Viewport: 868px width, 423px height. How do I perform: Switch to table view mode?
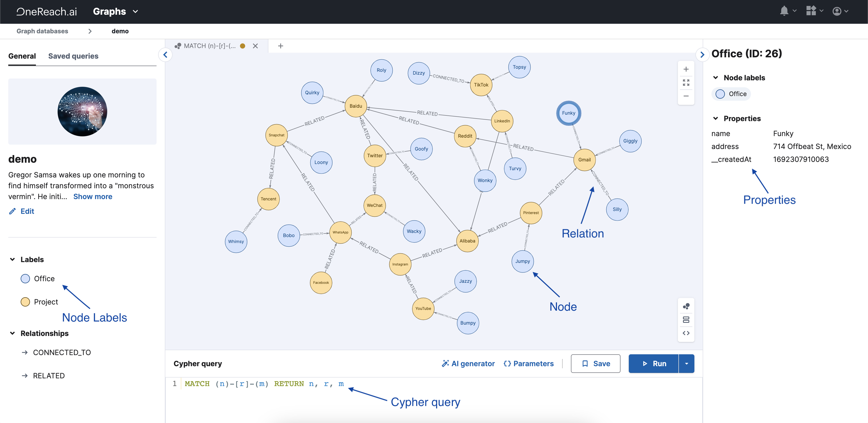point(686,320)
